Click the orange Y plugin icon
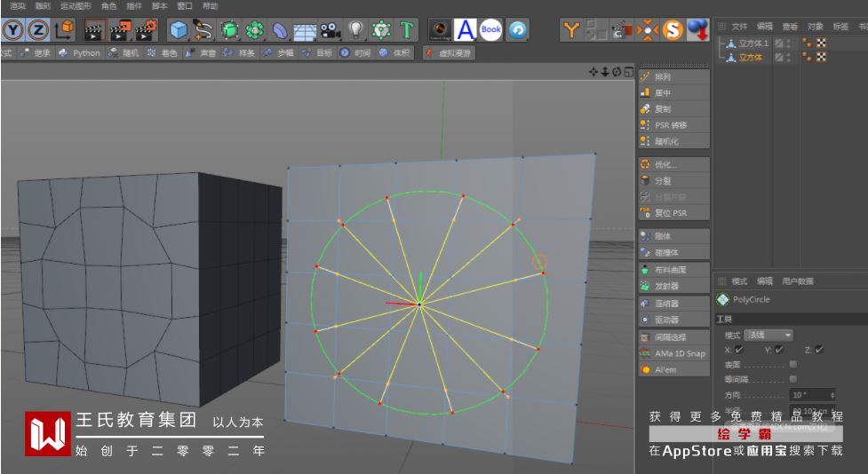Image resolution: width=868 pixels, height=474 pixels. click(x=570, y=30)
